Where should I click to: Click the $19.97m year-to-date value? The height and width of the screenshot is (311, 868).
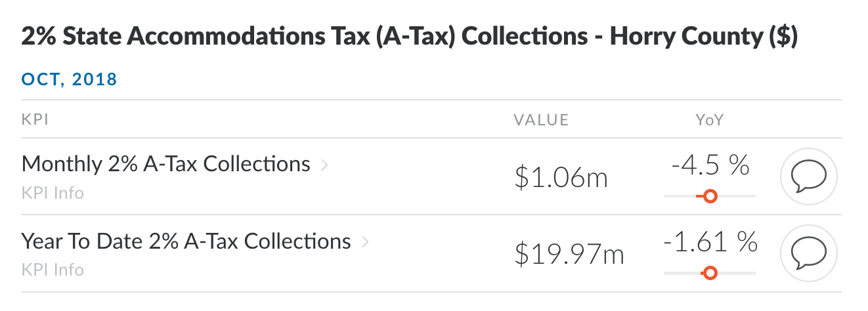tap(569, 255)
